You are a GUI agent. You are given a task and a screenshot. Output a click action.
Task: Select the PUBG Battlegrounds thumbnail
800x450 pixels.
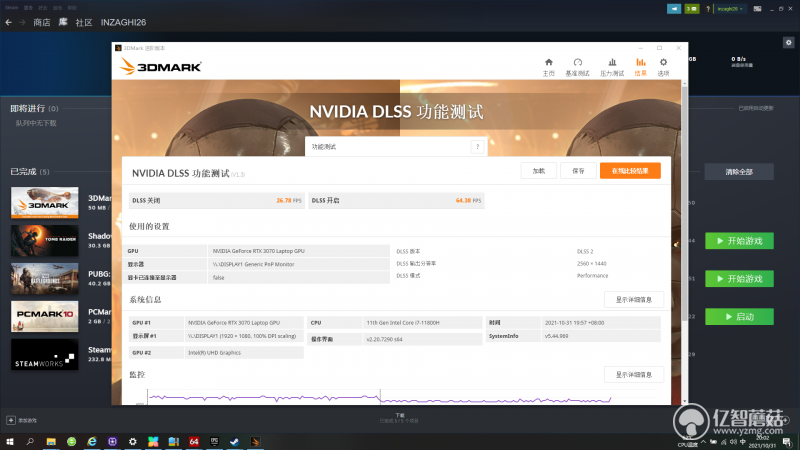pyautogui.click(x=44, y=278)
